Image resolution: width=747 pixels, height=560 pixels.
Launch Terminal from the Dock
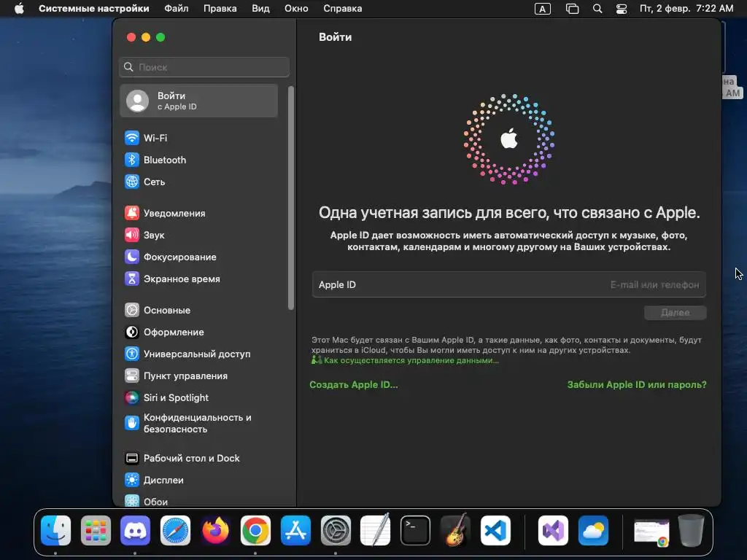[x=415, y=531]
